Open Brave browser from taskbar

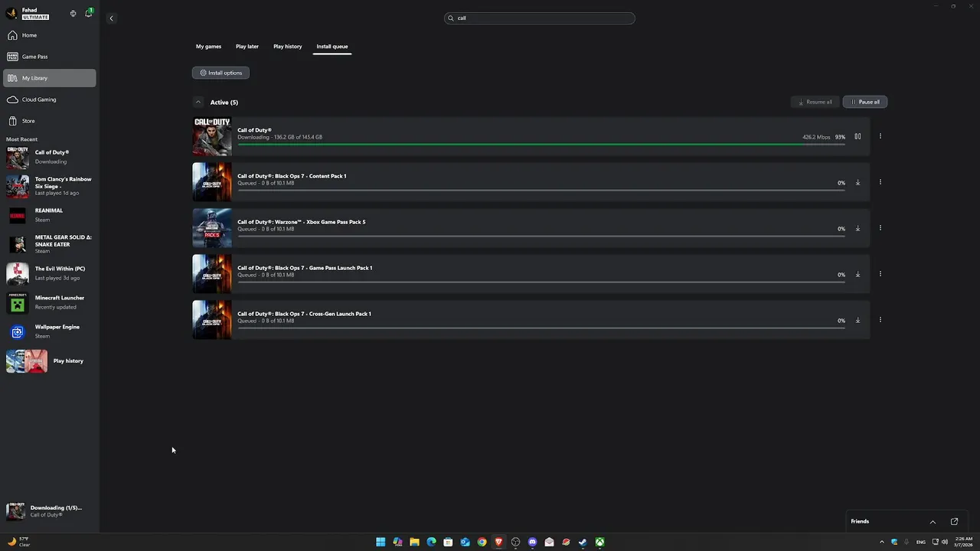tap(498, 542)
